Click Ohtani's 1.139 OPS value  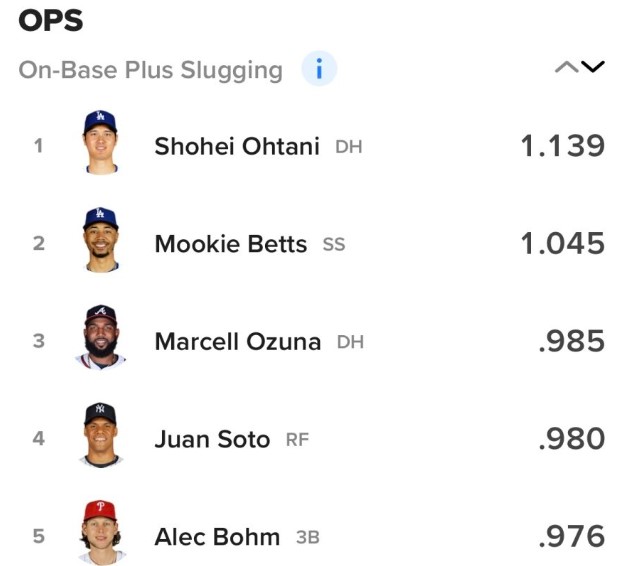coord(563,146)
